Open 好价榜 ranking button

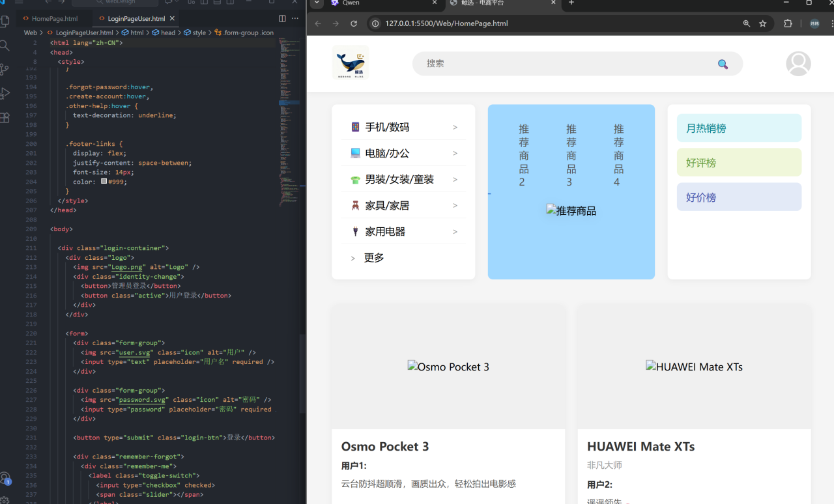(x=739, y=197)
